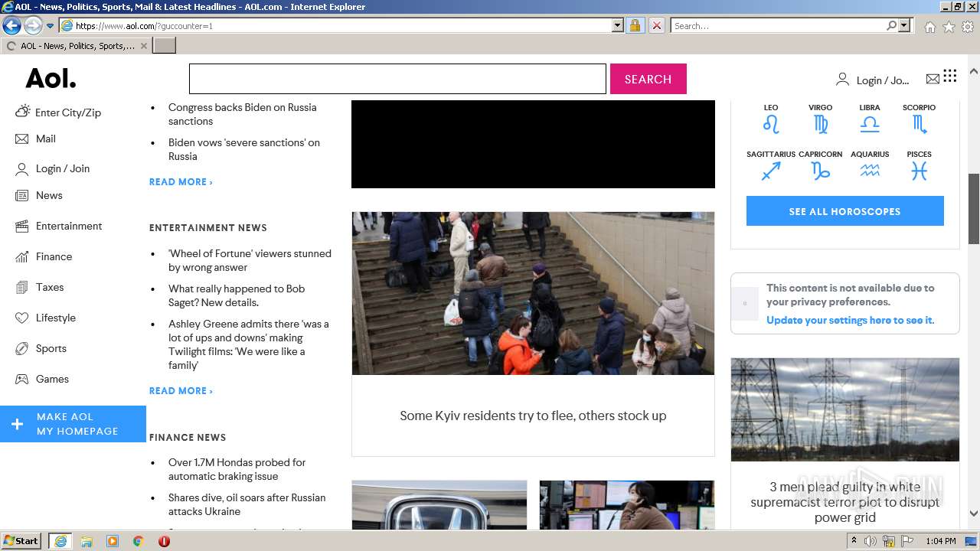This screenshot has height=551, width=980.
Task: Open Sports in the left sidebar
Action: pyautogui.click(x=41, y=348)
